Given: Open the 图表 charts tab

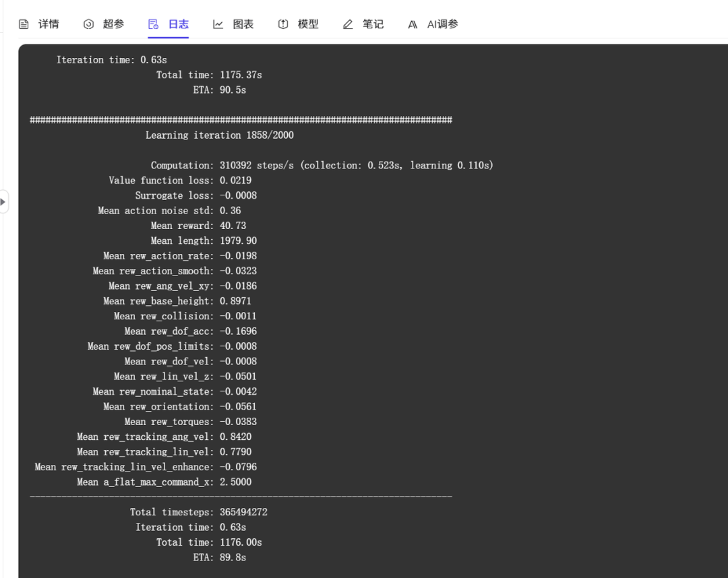Looking at the screenshot, I should click(233, 24).
